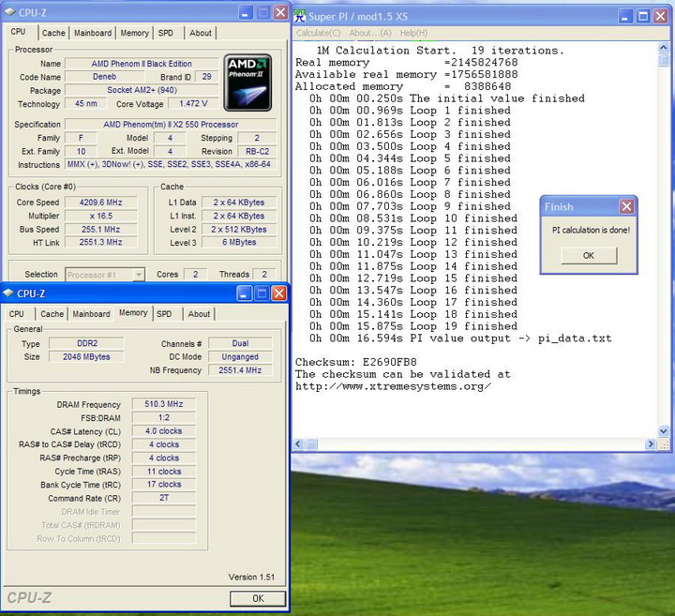
Task: Close the Super PI window
Action: [662, 15]
